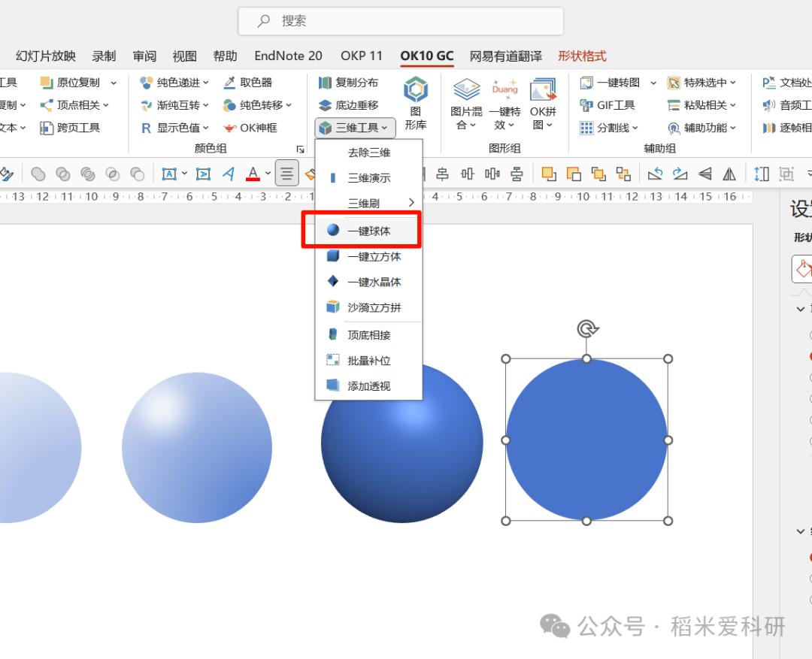
Task: Click the 复制分布 tool
Action: click(x=349, y=83)
